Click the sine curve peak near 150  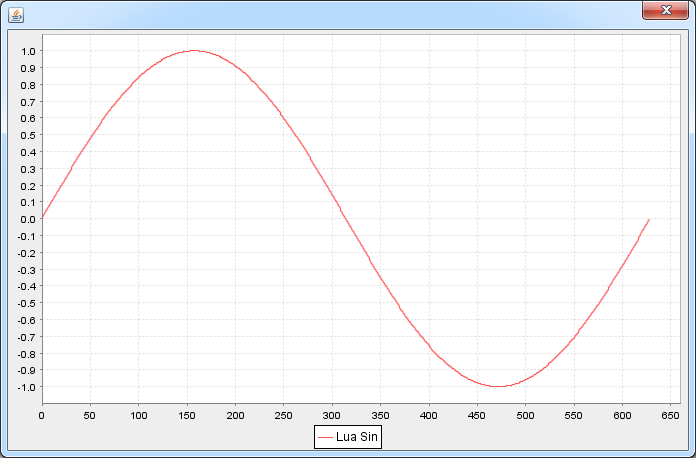tap(194, 51)
